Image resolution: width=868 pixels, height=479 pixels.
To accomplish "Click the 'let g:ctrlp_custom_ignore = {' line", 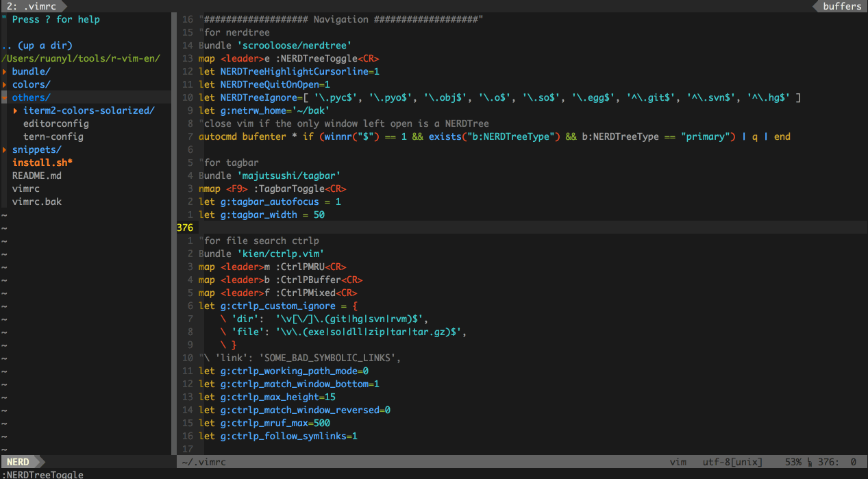I will (278, 306).
